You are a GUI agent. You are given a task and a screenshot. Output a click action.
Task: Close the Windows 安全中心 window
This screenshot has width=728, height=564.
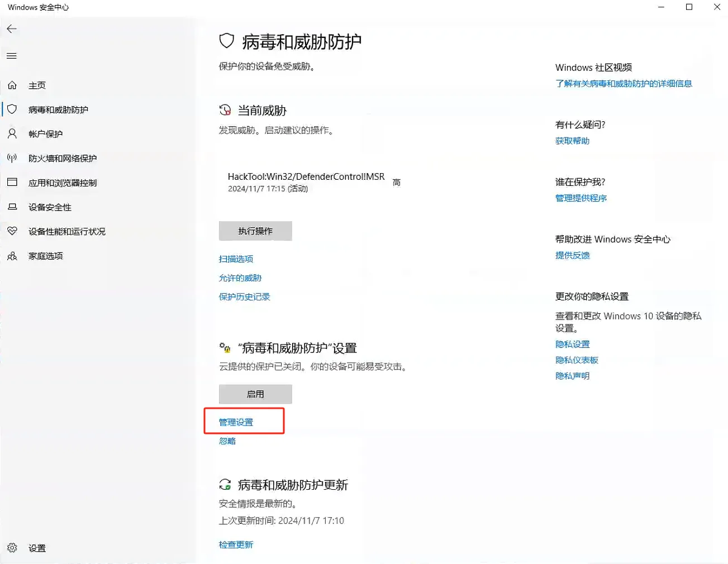coord(717,7)
